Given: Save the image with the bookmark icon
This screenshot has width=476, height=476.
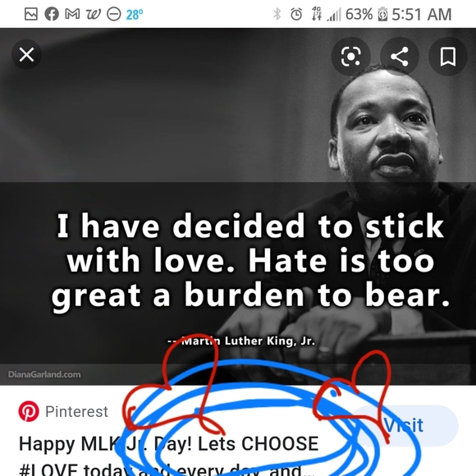Looking at the screenshot, I should (x=448, y=56).
